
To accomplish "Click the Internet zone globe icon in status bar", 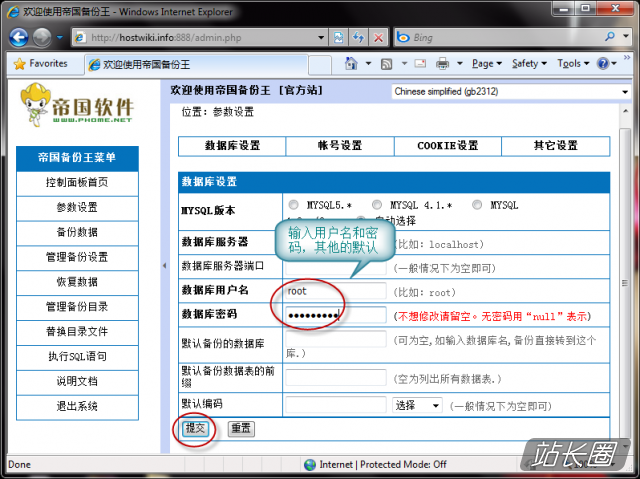I will pos(310,464).
